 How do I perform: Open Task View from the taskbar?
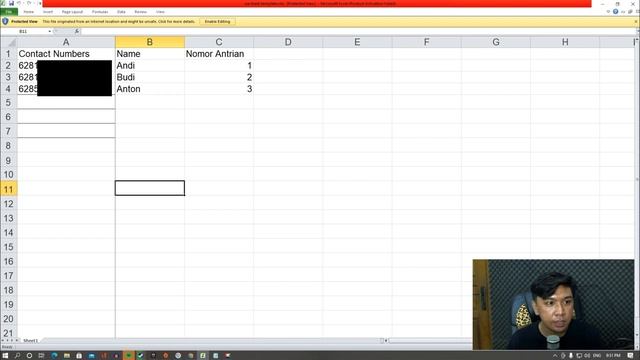click(41, 356)
